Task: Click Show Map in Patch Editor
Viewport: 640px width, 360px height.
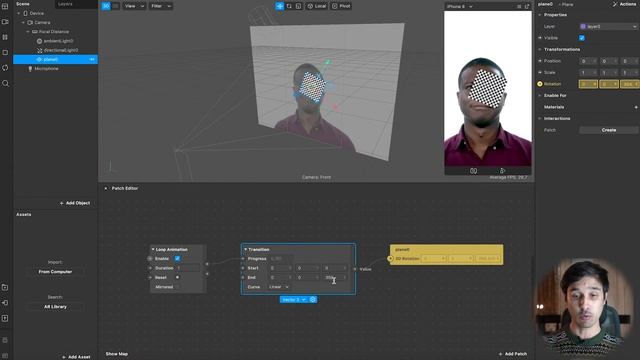Action: [x=117, y=354]
